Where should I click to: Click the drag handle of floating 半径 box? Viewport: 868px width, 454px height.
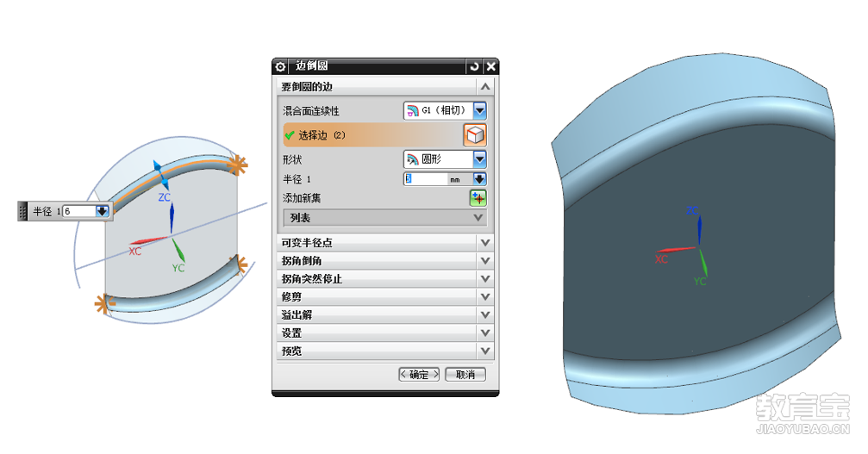pyautogui.click(x=22, y=211)
